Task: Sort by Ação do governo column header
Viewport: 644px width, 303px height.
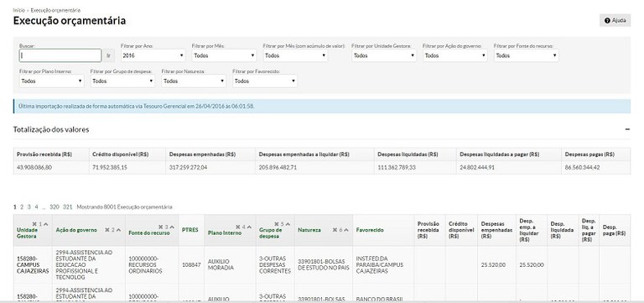Action: tap(76, 230)
